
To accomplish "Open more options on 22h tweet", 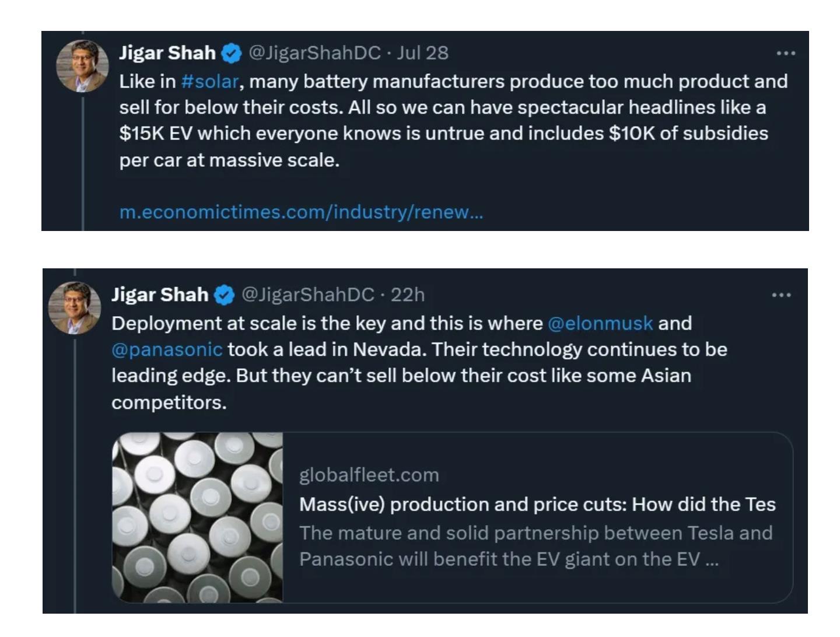I will pos(781,295).
